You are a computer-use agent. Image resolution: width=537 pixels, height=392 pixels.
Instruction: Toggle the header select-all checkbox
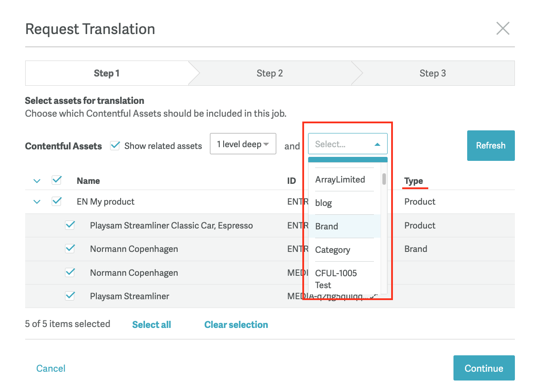click(x=57, y=180)
